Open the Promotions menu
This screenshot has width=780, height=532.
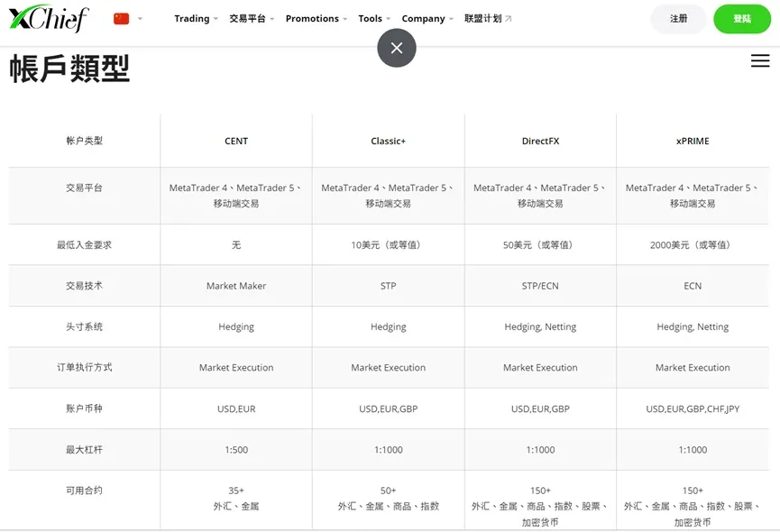pyautogui.click(x=317, y=18)
